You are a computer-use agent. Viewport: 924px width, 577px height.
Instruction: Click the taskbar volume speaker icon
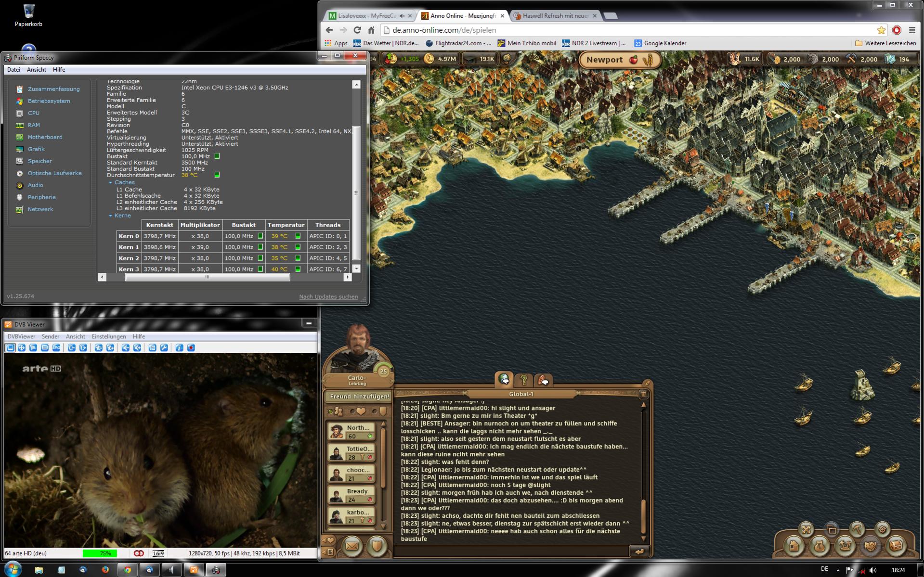pyautogui.click(x=873, y=570)
